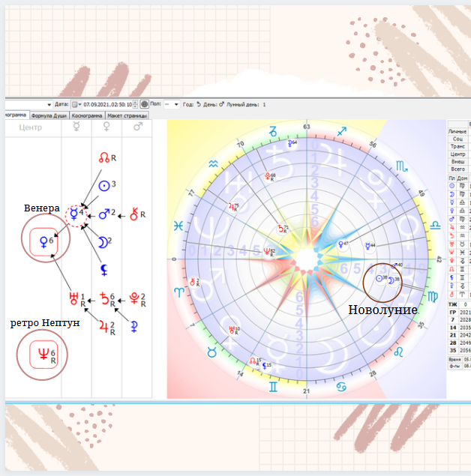Click the Дом column header
The image size is (471, 476).
tap(462, 178)
